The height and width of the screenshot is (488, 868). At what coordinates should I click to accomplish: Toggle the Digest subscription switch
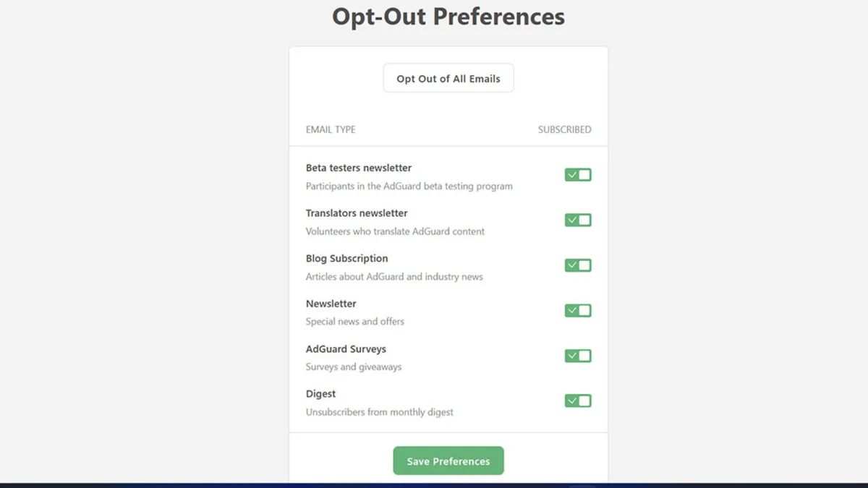click(577, 400)
